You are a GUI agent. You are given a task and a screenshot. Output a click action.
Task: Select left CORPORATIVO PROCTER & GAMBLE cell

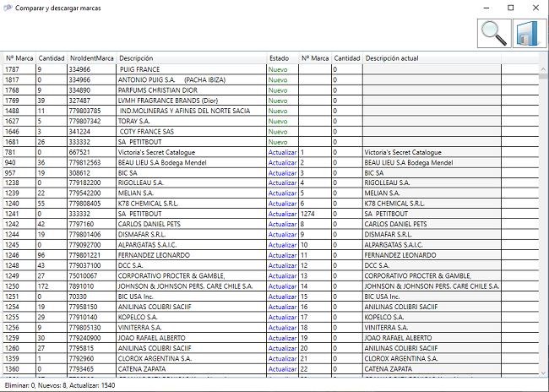(x=191, y=275)
